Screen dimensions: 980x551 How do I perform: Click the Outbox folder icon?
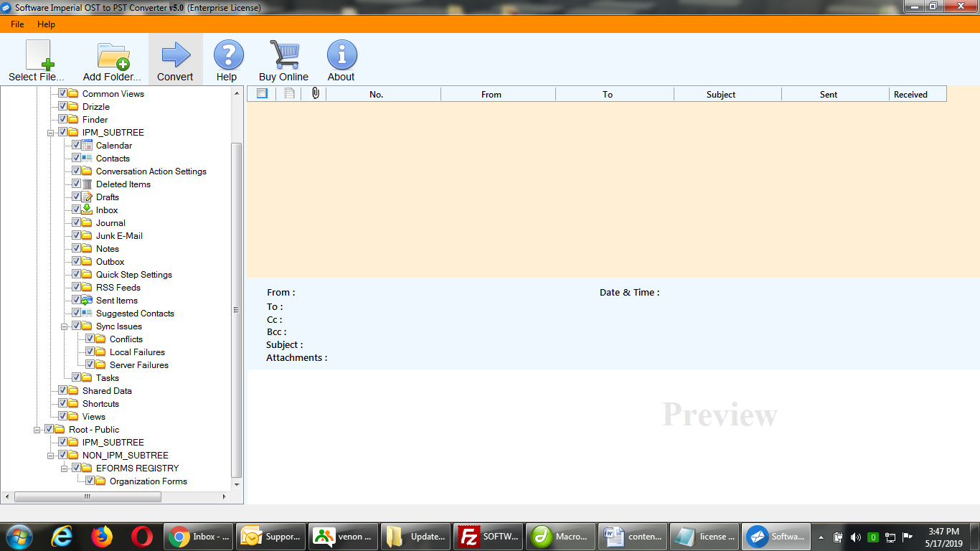87,261
